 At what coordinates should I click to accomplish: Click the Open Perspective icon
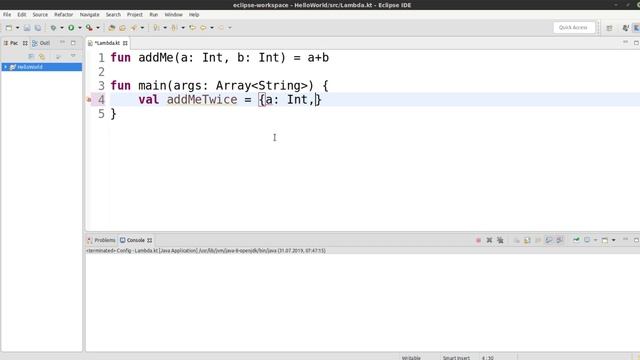(x=609, y=28)
